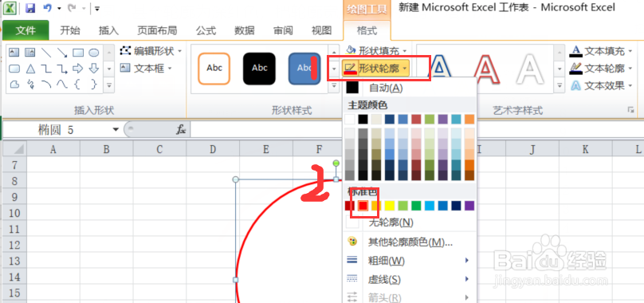Image resolution: width=644 pixels, height=303 pixels.
Task: Select the straight line shape
Action: (x=46, y=52)
